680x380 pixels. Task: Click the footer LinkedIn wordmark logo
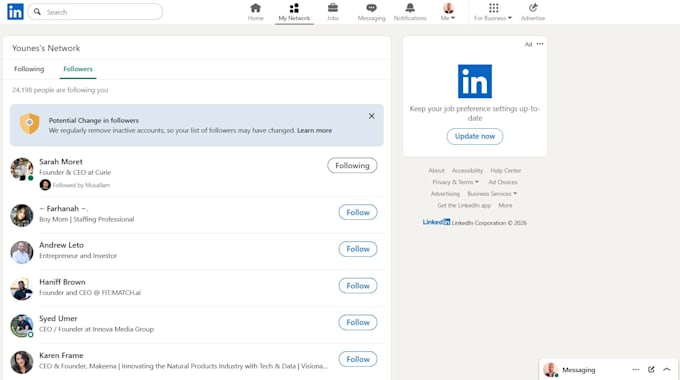coord(436,222)
